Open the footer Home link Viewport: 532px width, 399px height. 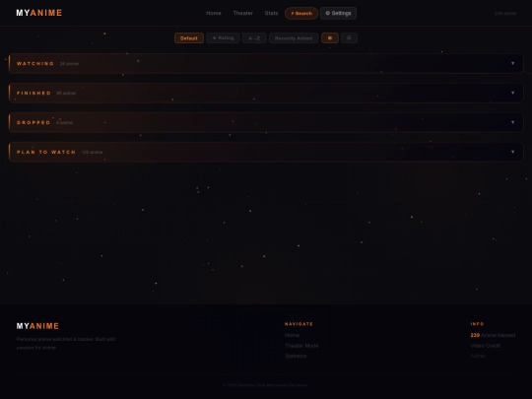[293, 335]
